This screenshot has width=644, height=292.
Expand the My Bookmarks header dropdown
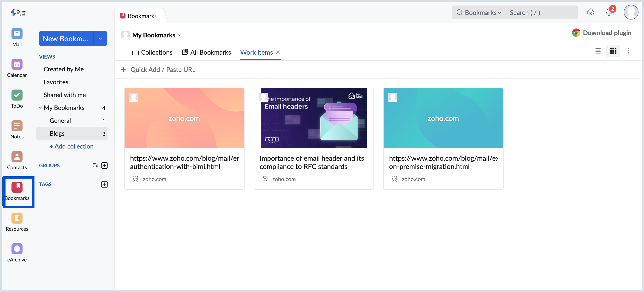tap(180, 35)
